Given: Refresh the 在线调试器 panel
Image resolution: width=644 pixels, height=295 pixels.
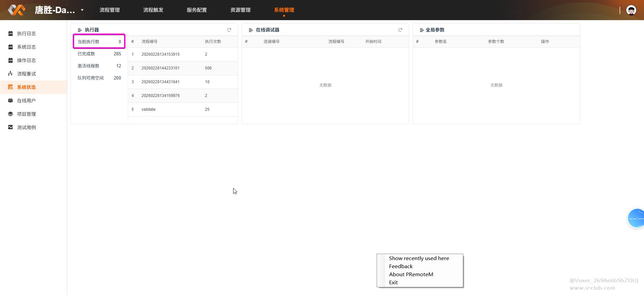Looking at the screenshot, I should tap(400, 30).
